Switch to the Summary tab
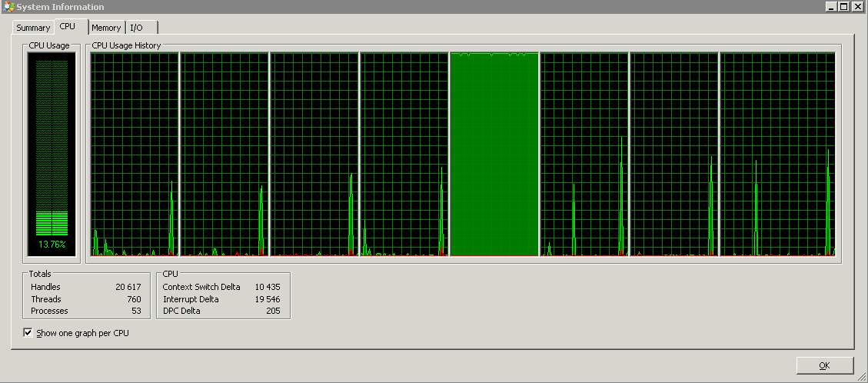Screen dimensions: 868x383 pos(33,28)
